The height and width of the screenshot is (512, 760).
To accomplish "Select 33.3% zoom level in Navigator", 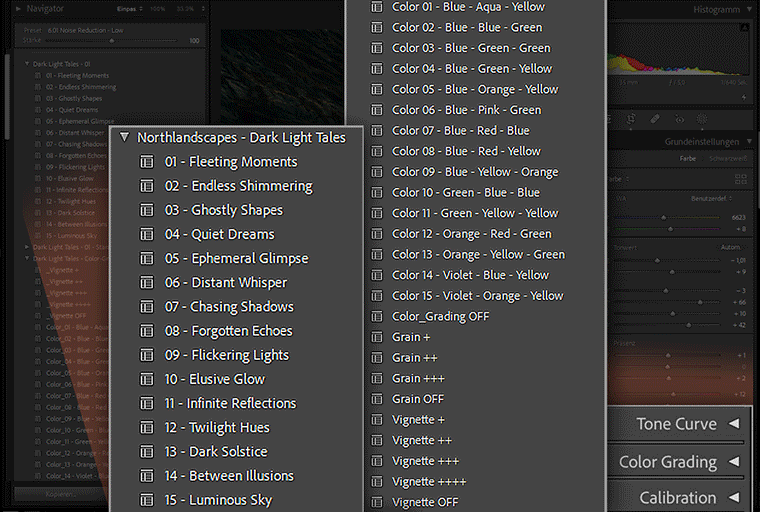I will (183, 9).
